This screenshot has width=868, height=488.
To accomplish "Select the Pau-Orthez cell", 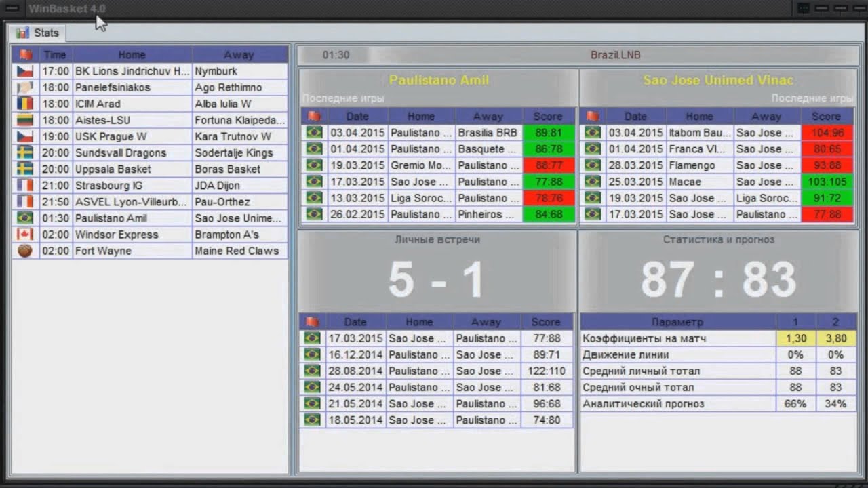I will coord(239,201).
